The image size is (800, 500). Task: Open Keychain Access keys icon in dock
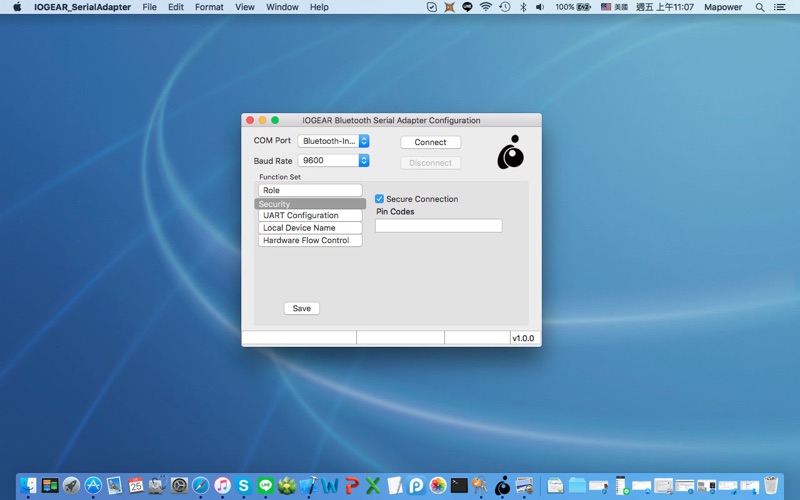[481, 485]
